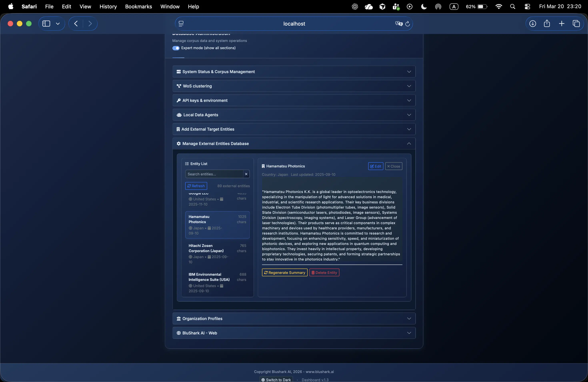Clear the entity search field
The width and height of the screenshot is (588, 382).
pos(246,174)
